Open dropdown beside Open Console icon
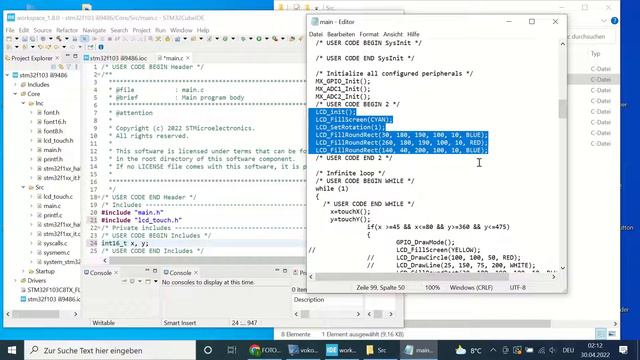Viewport: 640px width, 360px height. [156, 282]
